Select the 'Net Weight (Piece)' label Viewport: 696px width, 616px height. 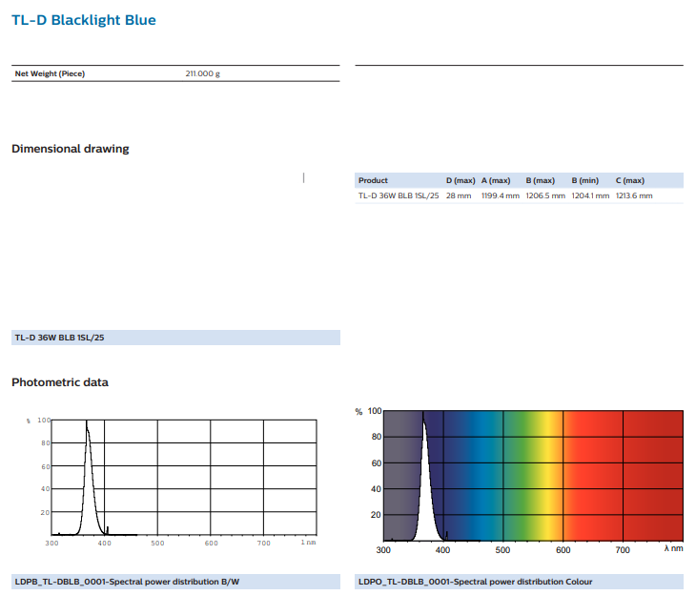click(50, 73)
